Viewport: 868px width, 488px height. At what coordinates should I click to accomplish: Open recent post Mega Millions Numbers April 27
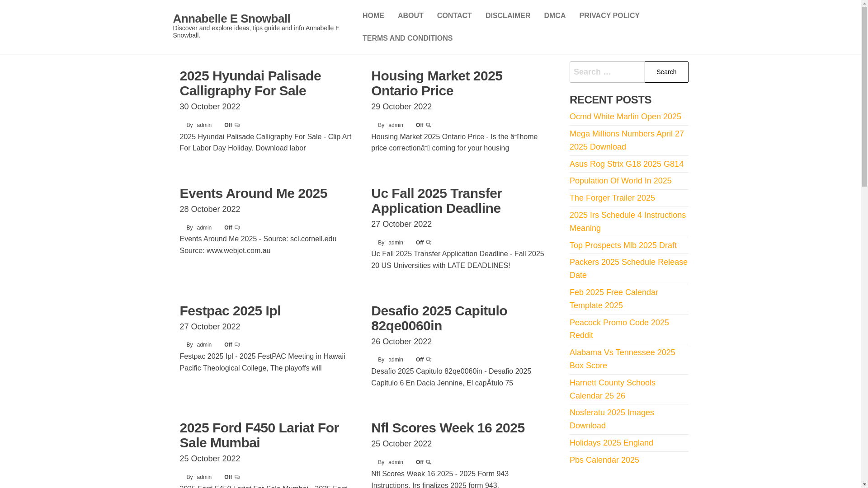click(627, 140)
